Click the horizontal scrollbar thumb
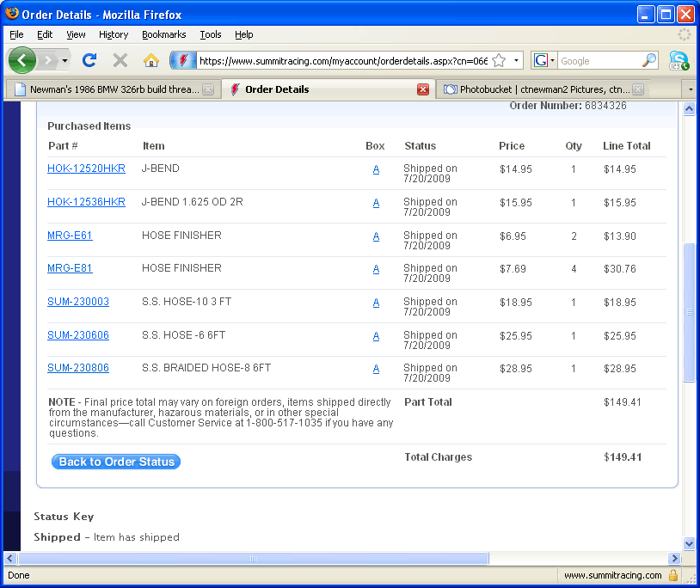The height and width of the screenshot is (588, 700). click(x=253, y=559)
